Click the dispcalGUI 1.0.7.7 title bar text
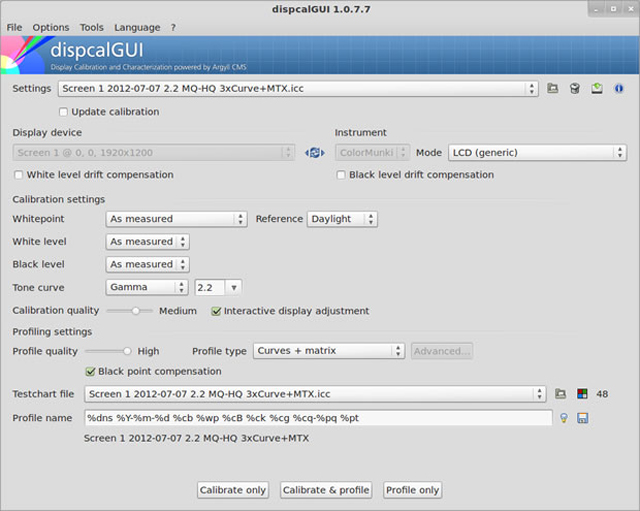This screenshot has height=511, width=640. [321, 9]
